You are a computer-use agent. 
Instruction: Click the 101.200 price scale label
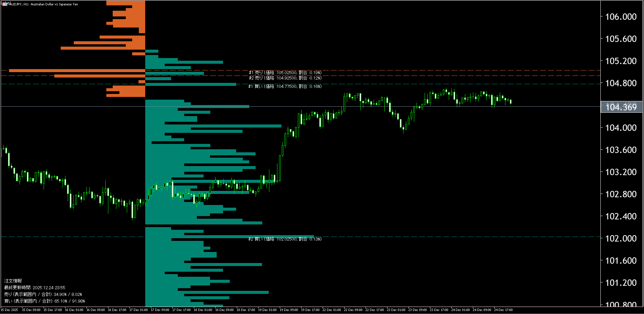(621, 283)
